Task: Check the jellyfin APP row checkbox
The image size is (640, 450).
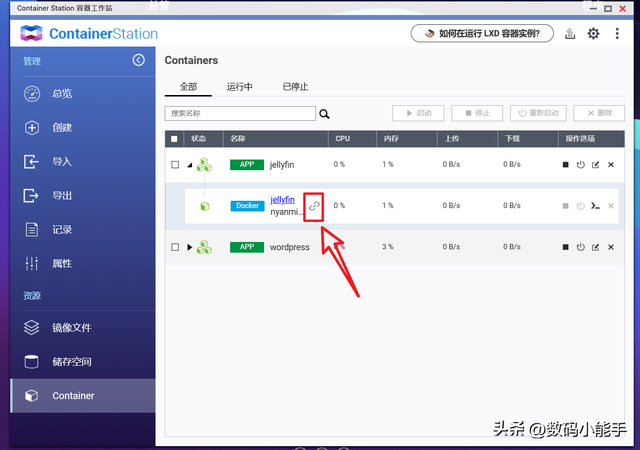Action: pyautogui.click(x=175, y=165)
